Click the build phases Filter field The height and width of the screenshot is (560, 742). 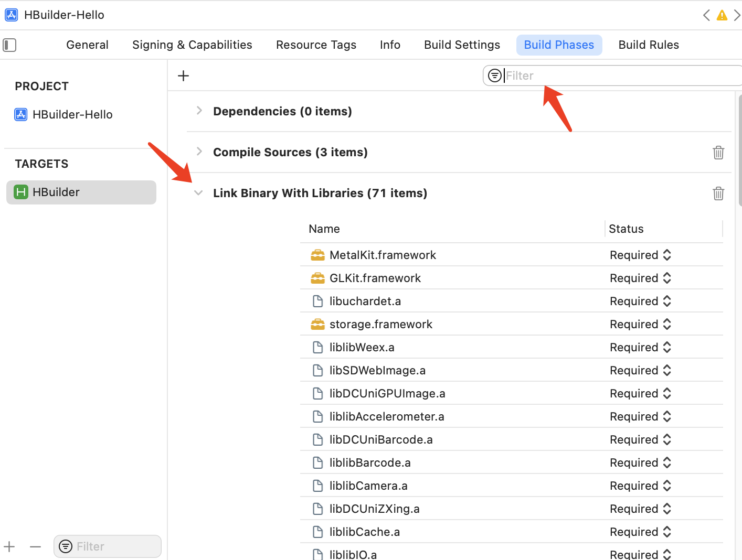(613, 76)
